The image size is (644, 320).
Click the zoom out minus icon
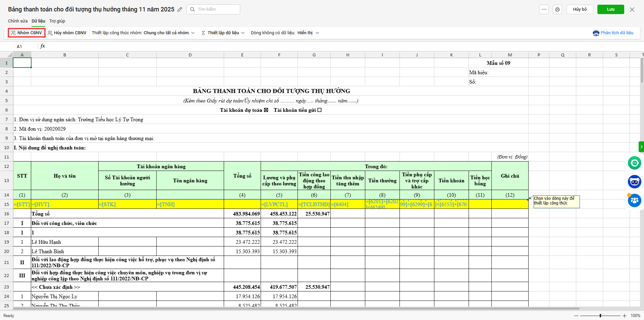[576, 316]
